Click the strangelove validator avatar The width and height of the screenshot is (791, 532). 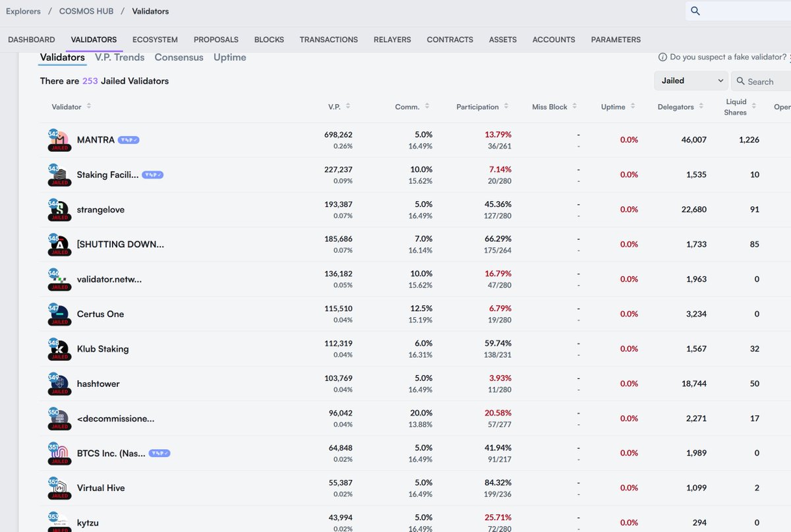(x=59, y=210)
